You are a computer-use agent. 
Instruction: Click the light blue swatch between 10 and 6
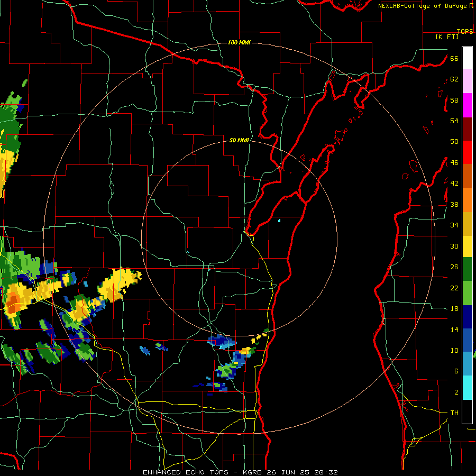[x=467, y=363]
